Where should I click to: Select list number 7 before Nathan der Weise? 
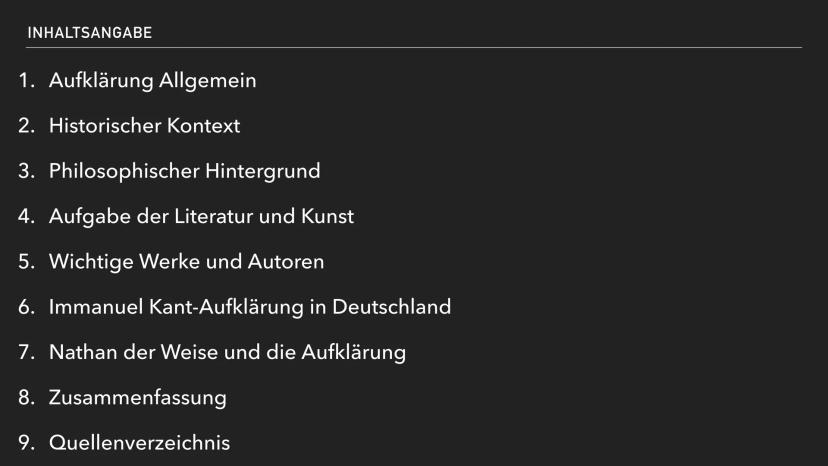click(x=26, y=352)
